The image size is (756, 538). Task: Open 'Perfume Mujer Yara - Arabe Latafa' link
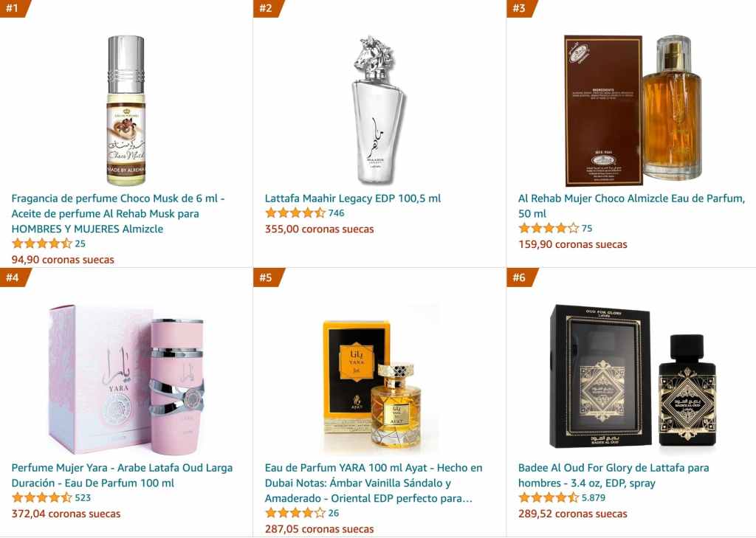122,475
